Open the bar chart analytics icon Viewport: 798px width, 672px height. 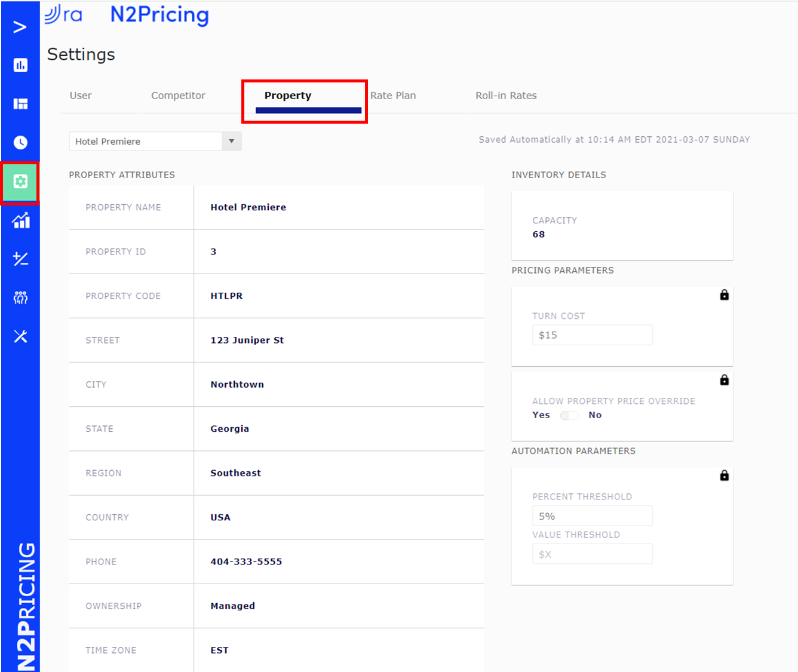point(20,65)
